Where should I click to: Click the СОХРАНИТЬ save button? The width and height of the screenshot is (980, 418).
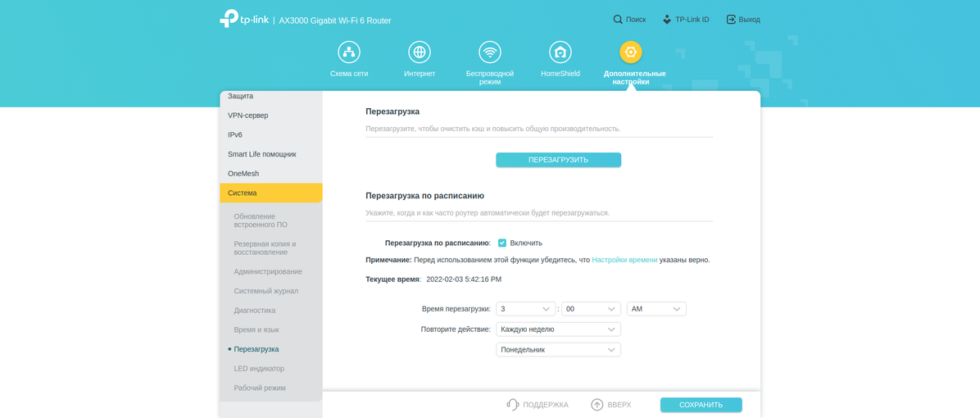tap(701, 405)
